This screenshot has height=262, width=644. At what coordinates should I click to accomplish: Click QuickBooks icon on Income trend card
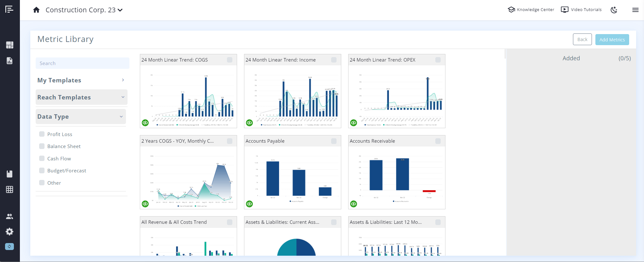(249, 122)
